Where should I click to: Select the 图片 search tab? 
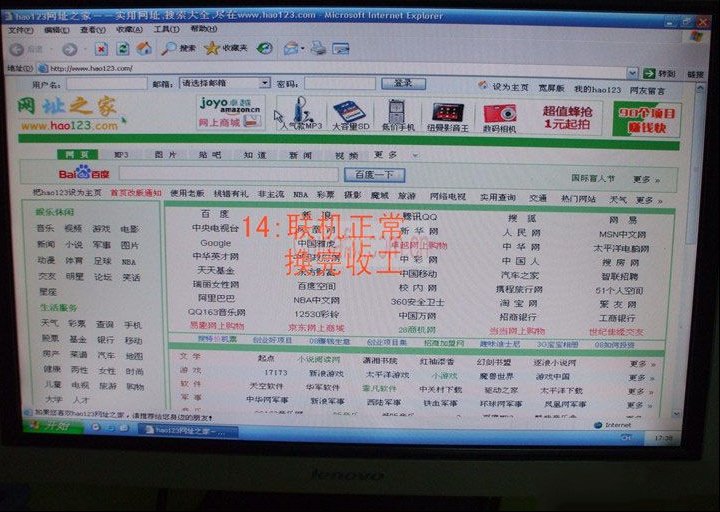(x=165, y=155)
